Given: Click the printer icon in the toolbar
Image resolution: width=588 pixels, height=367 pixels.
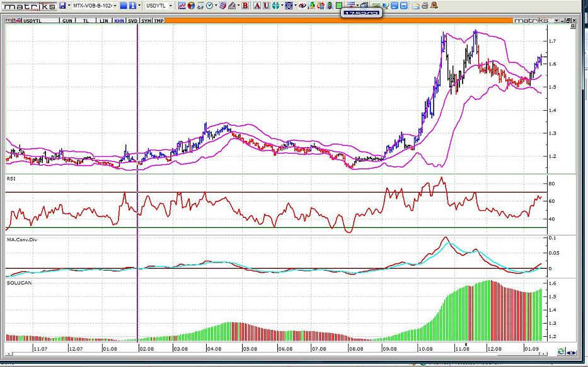Looking at the screenshot, I should tap(425, 6).
